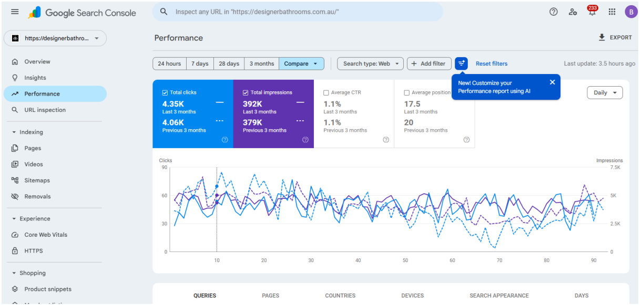This screenshot has height=305, width=644.
Task: Click the Videos icon in sidebar
Action: 15,164
